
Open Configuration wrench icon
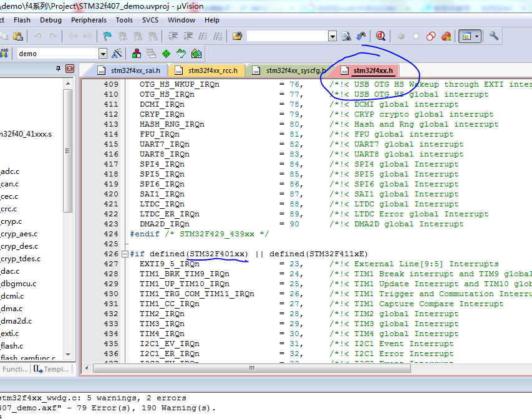(x=494, y=36)
